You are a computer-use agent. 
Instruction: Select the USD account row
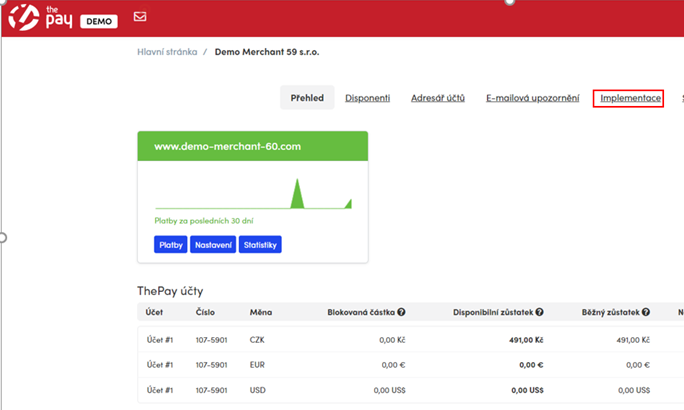[x=400, y=390]
